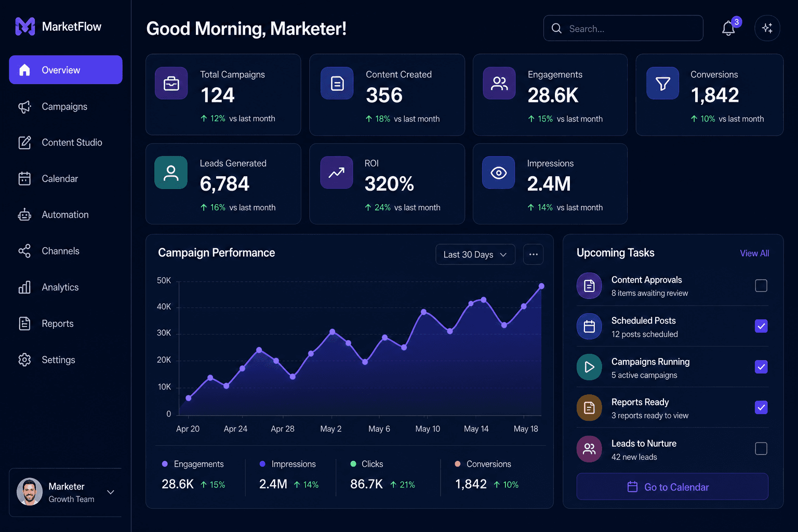This screenshot has height=532, width=798.
Task: Click the Leads to Nurture people icon
Action: 589,449
